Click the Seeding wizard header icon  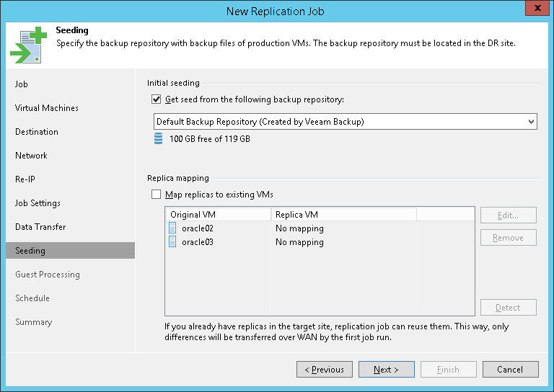coord(27,45)
